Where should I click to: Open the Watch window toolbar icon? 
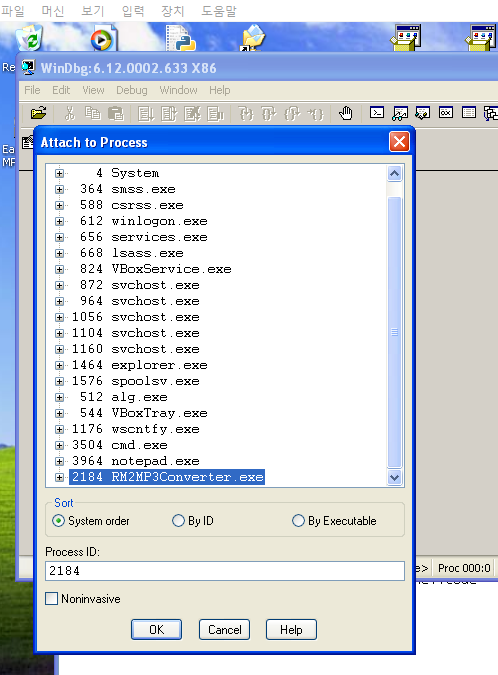(400, 113)
